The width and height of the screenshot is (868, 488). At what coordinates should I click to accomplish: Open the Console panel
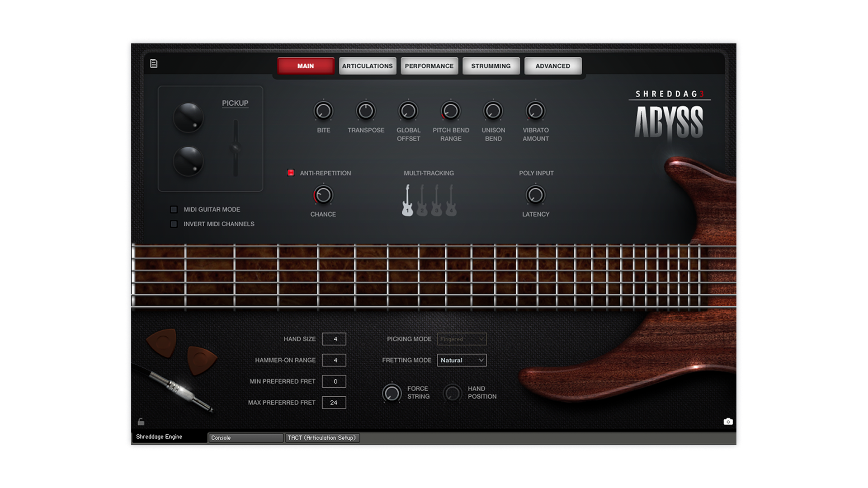click(x=245, y=438)
